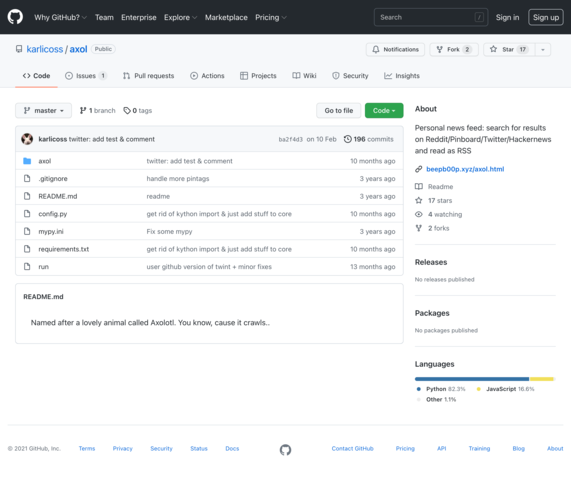571x480 pixels.
Task: Click the JavaScript yellow bar segment
Action: pos(542,379)
